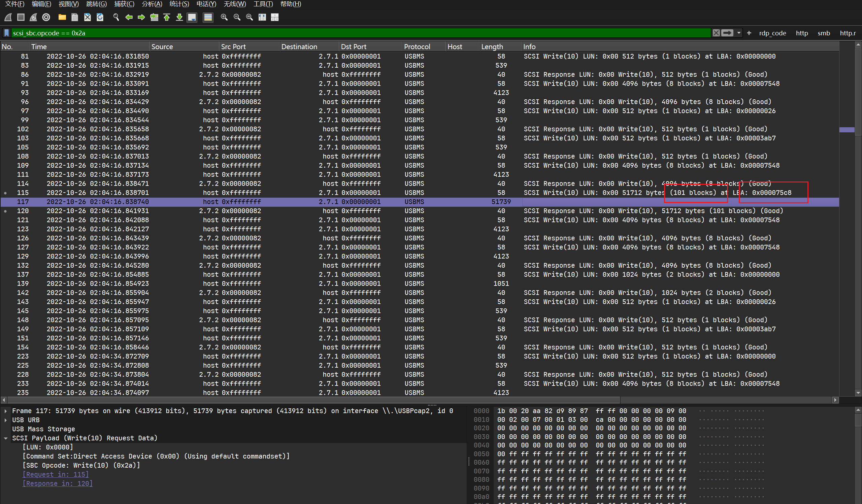
Task: Close this capture file
Action: 88,17
